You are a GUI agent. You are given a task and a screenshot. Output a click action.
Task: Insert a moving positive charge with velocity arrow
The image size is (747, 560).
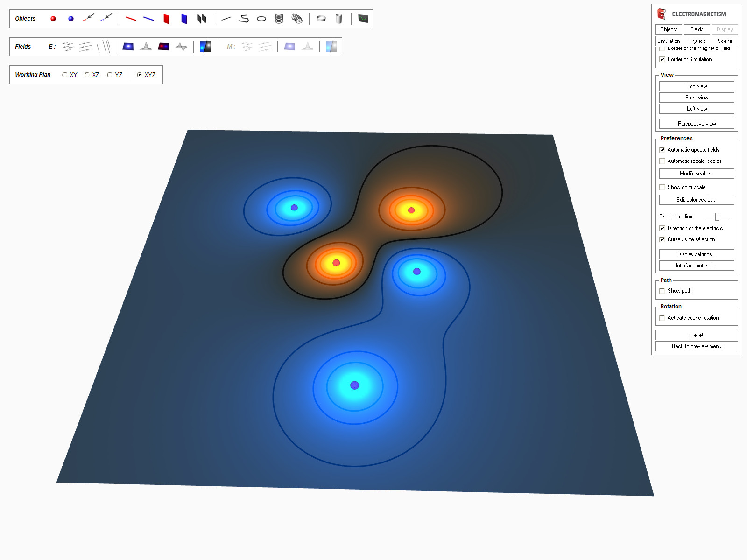(88, 18)
